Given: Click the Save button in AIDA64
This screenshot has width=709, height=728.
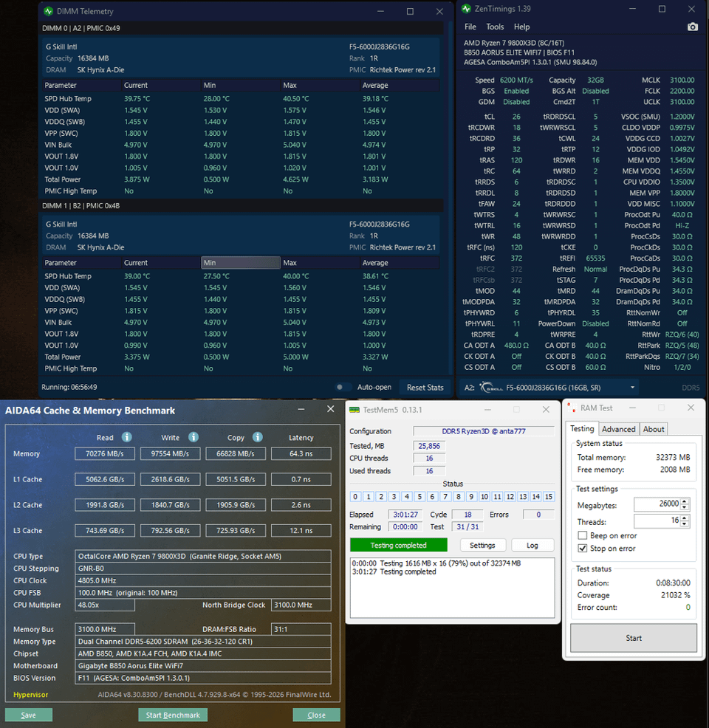Looking at the screenshot, I should (28, 715).
